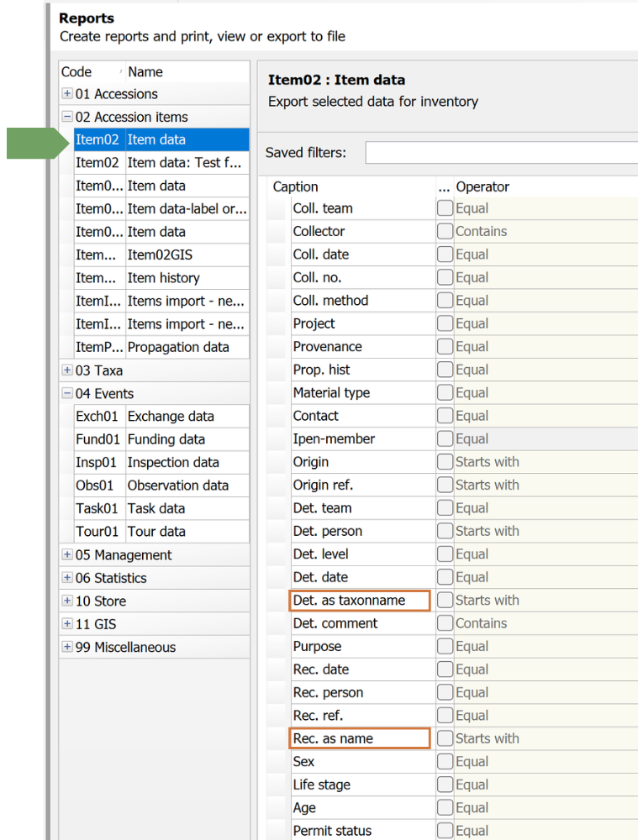Expand the 10 Store tree node
Screen dimensions: 638x840
(67, 601)
